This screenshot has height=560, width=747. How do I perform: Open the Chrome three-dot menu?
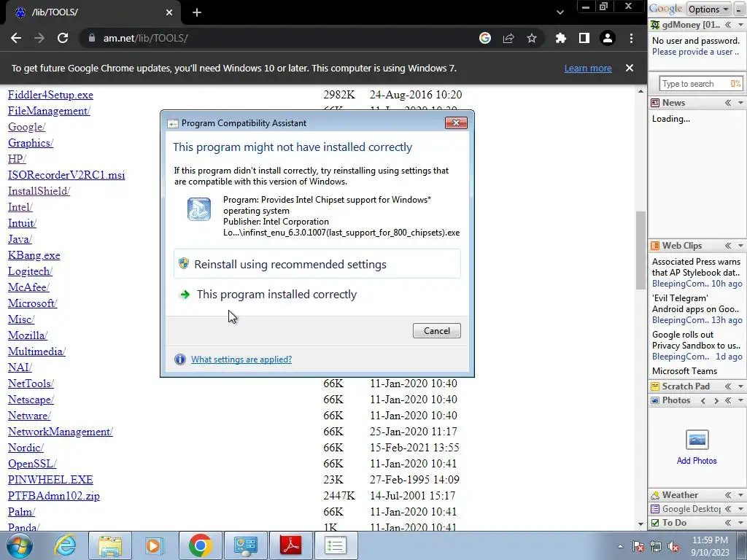[631, 38]
